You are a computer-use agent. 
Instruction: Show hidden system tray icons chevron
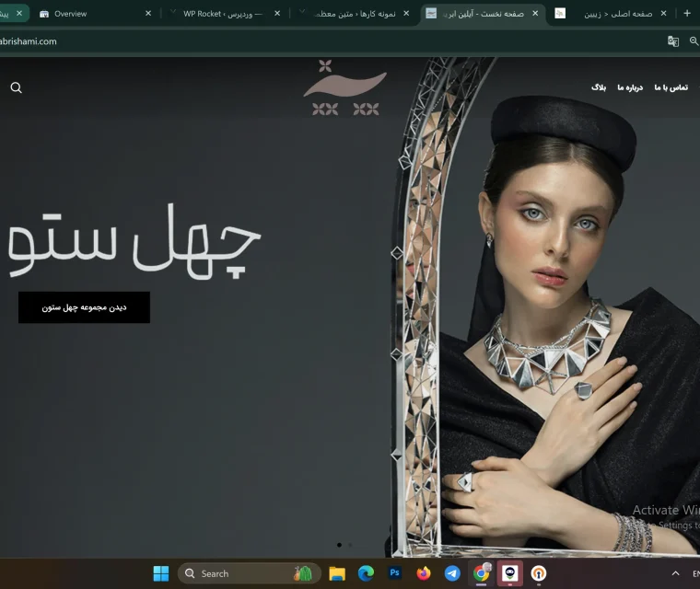(x=675, y=573)
